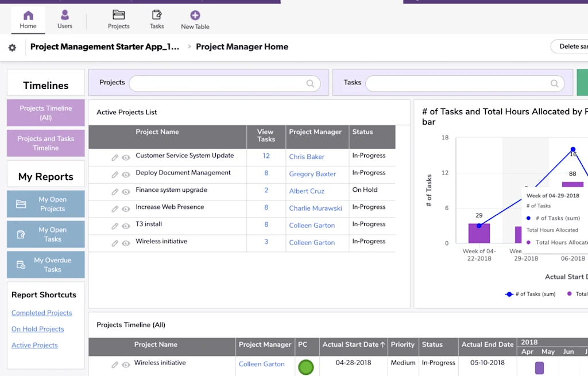Open 8 tasks for Deploy Document Management
588x376 pixels.
coord(266,173)
